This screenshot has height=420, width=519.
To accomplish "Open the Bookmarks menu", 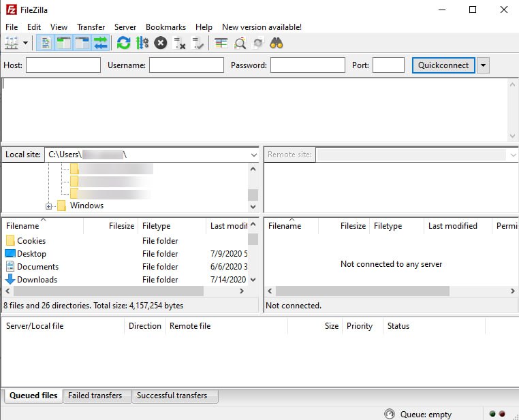I will [166, 27].
